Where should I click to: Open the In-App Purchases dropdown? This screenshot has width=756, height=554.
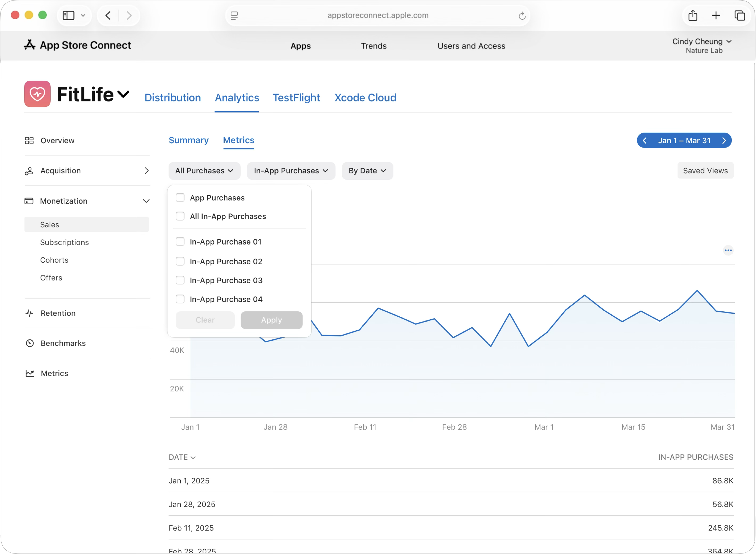pos(291,171)
